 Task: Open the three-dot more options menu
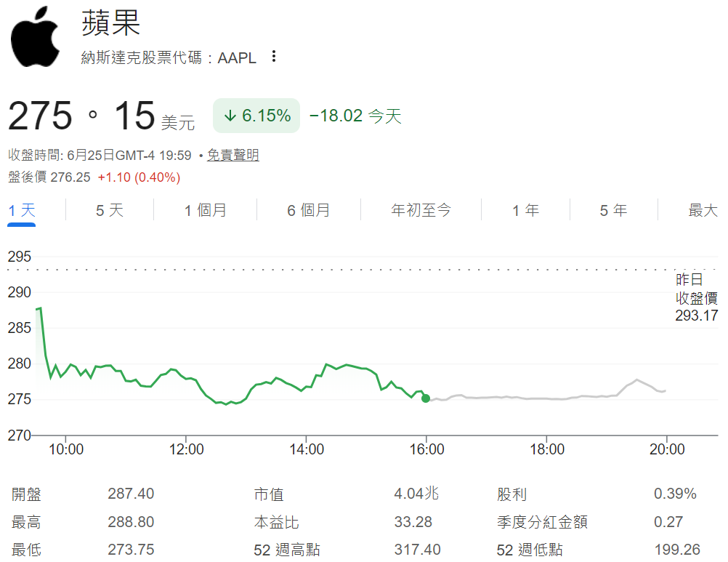(274, 56)
